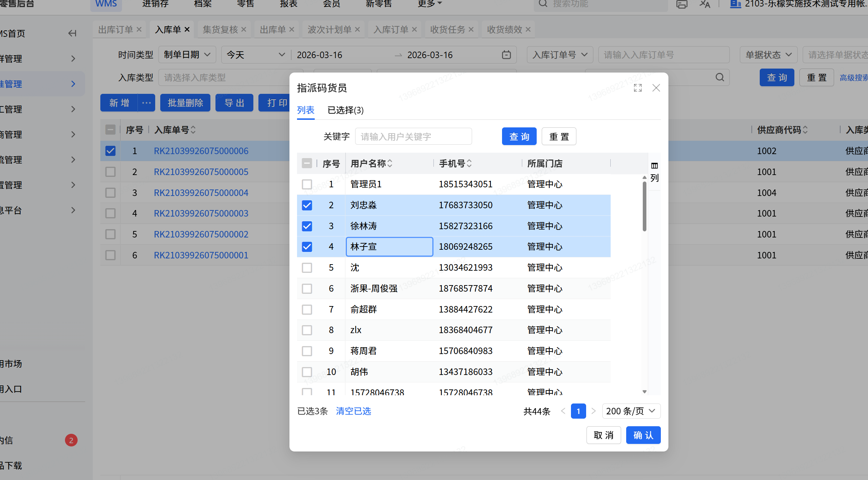868x480 pixels.
Task: Open the 200 条/页 page size dropdown
Action: click(631, 411)
